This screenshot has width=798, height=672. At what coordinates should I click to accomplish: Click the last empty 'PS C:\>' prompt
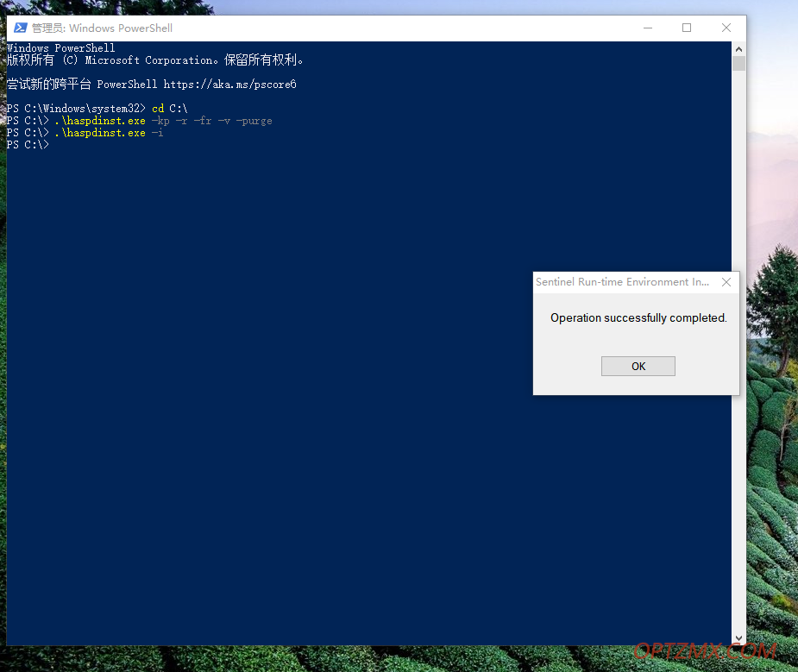pos(28,145)
